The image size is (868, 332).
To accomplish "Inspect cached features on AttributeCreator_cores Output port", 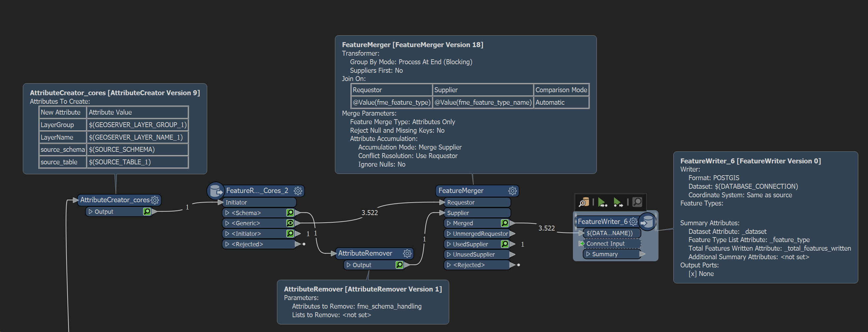I will pos(147,212).
